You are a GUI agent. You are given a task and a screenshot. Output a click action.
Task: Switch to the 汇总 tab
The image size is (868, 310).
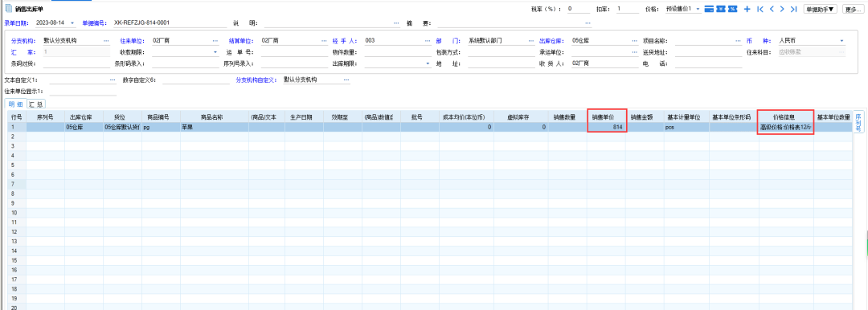[x=36, y=104]
